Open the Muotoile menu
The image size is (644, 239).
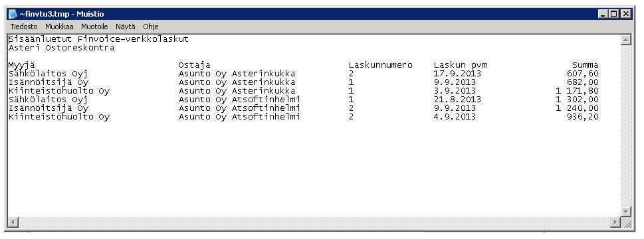94,27
